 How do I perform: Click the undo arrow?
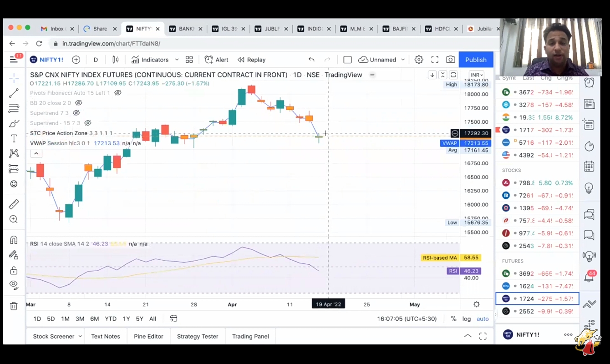coord(311,60)
